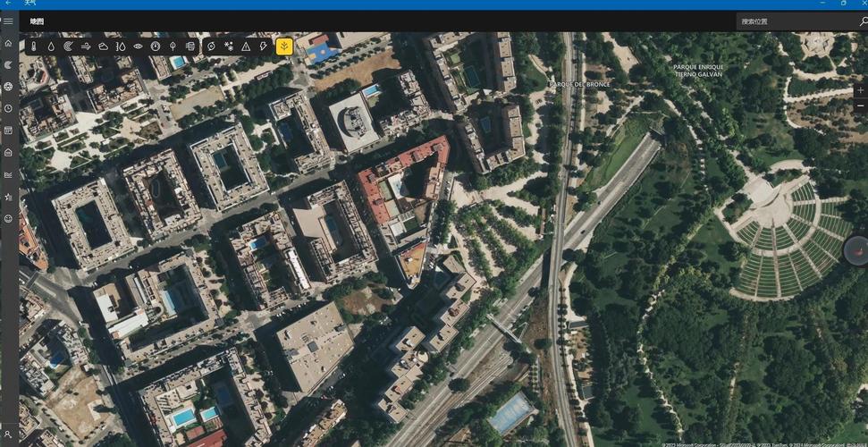Zoom in with the plus button
The height and width of the screenshot is (447, 868).
click(x=860, y=89)
